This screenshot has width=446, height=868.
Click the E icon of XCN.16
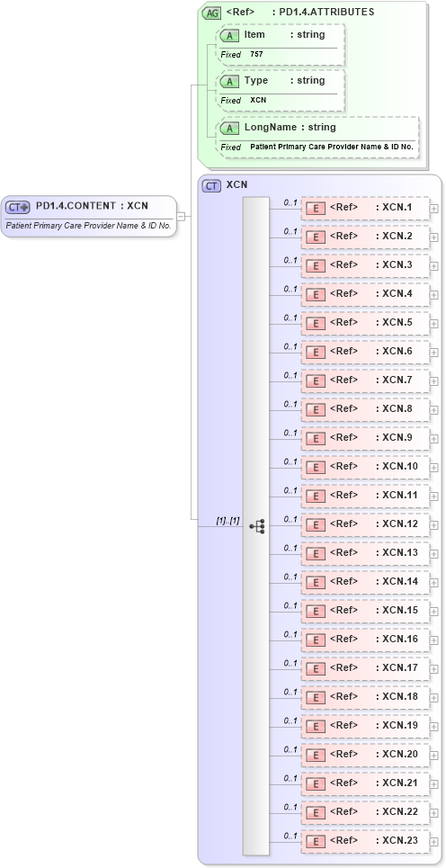316,640
